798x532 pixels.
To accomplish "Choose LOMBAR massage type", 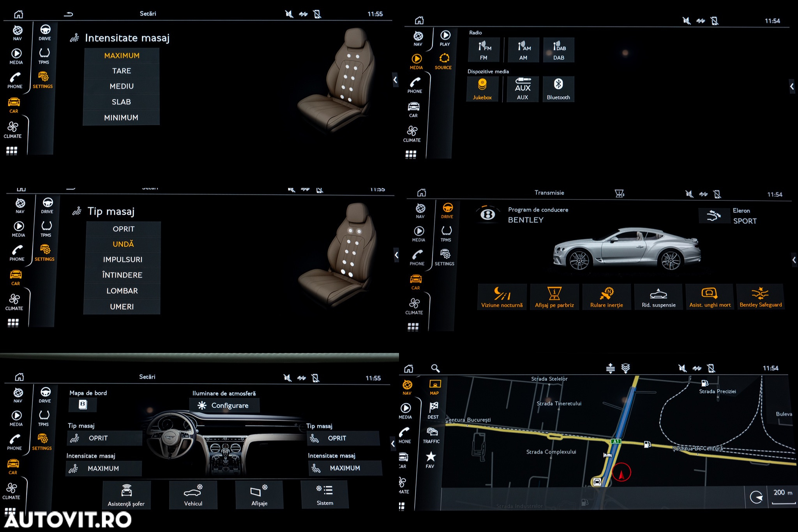I will pos(122,291).
